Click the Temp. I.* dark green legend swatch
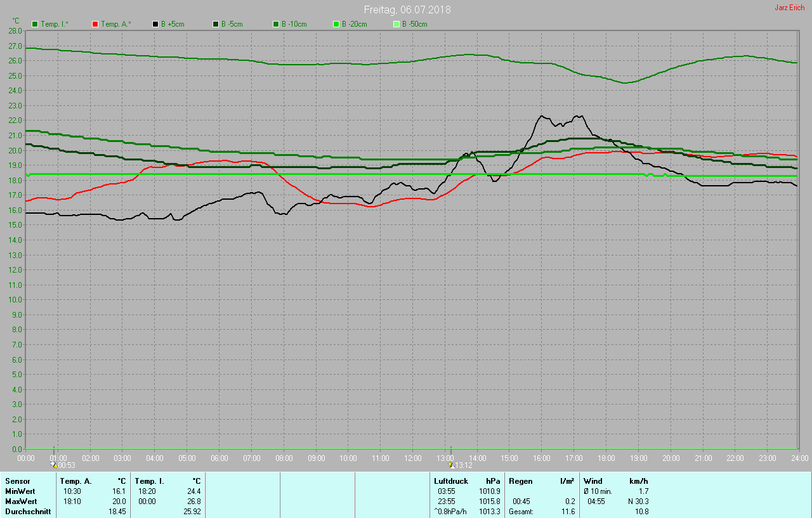Viewport: 812px width, 518px height. click(x=35, y=24)
